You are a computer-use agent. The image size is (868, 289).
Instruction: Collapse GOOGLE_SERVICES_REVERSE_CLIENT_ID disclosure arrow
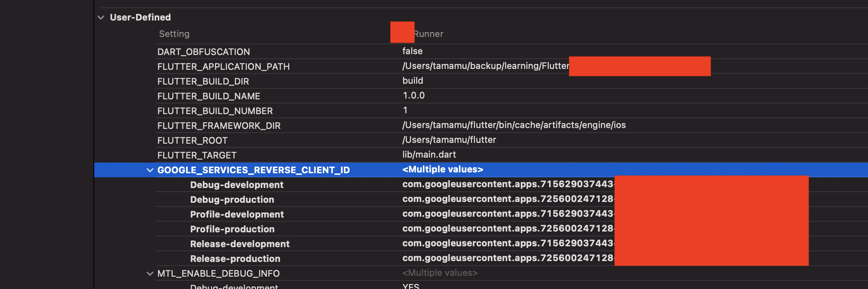150,170
